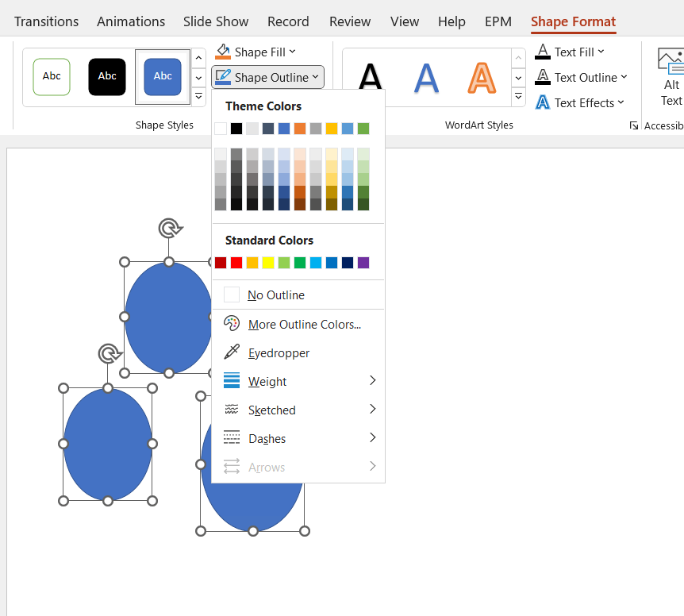Click the left blue ellipse shape
Image resolution: width=684 pixels, height=616 pixels.
click(x=108, y=444)
